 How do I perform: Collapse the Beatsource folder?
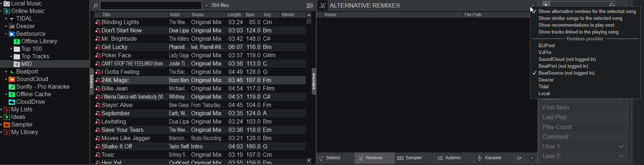click(x=6, y=34)
